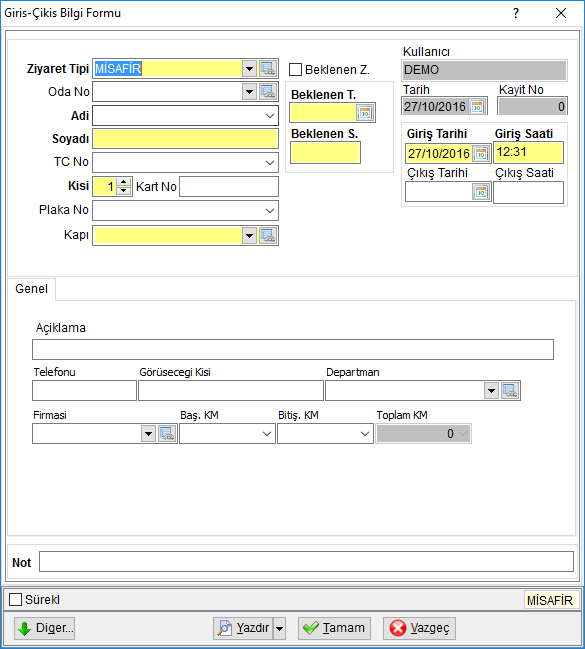The width and height of the screenshot is (585, 649).
Task: Open more options with Diger... button
Action: tap(44, 628)
